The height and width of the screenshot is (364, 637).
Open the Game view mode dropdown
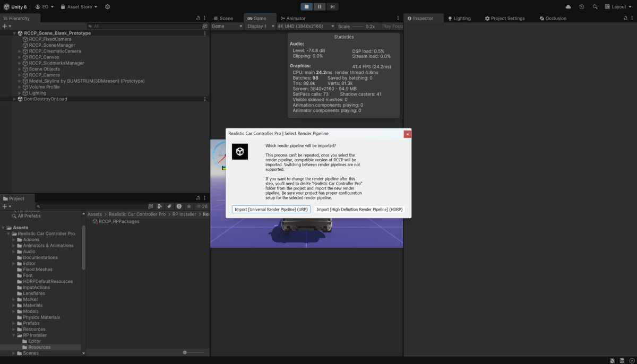[x=227, y=26]
